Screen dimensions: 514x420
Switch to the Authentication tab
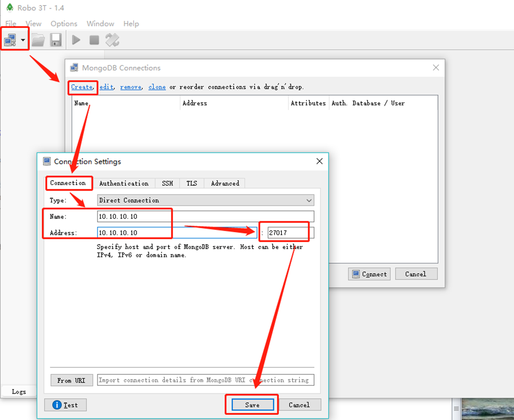124,183
